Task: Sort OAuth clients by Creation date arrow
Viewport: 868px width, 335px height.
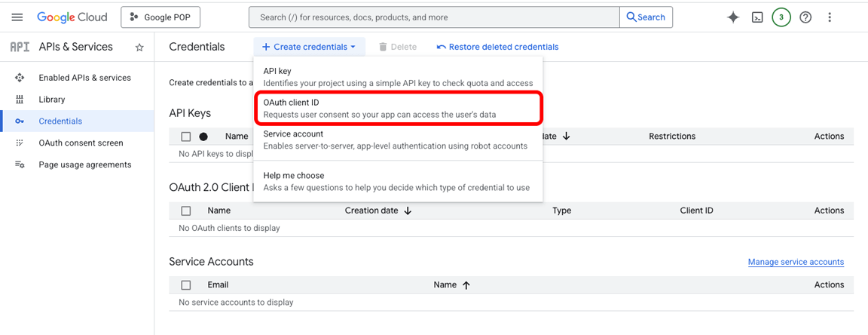Action: click(x=408, y=211)
